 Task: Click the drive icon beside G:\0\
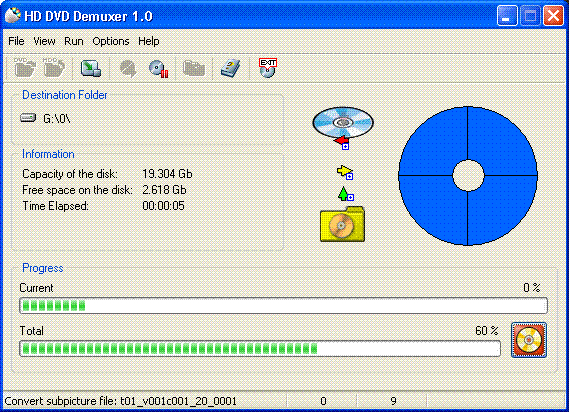(x=28, y=118)
